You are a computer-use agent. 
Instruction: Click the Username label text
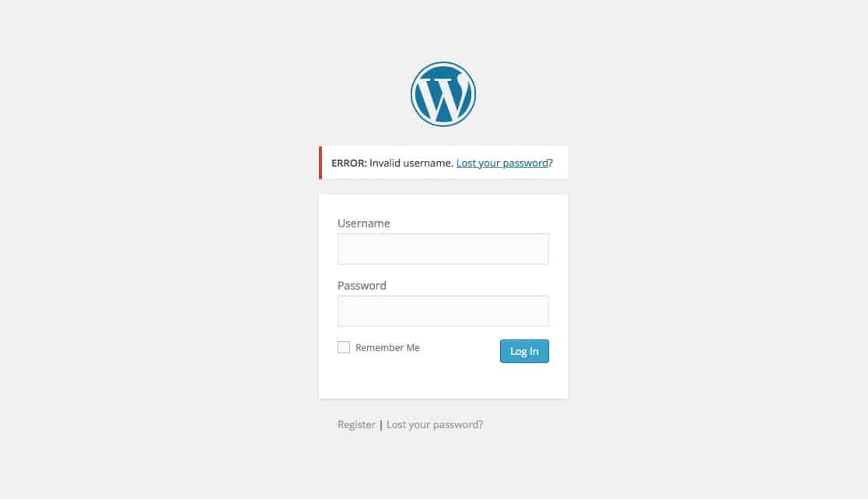point(364,223)
